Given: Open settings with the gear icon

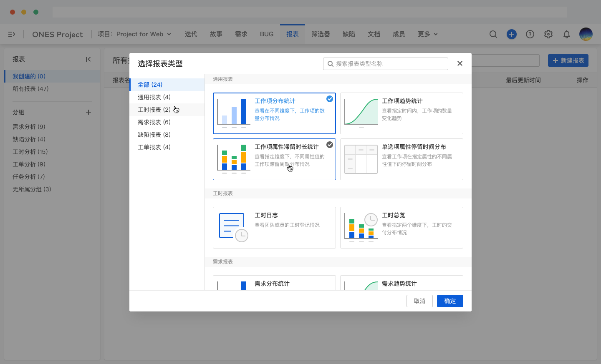Looking at the screenshot, I should tap(548, 34).
